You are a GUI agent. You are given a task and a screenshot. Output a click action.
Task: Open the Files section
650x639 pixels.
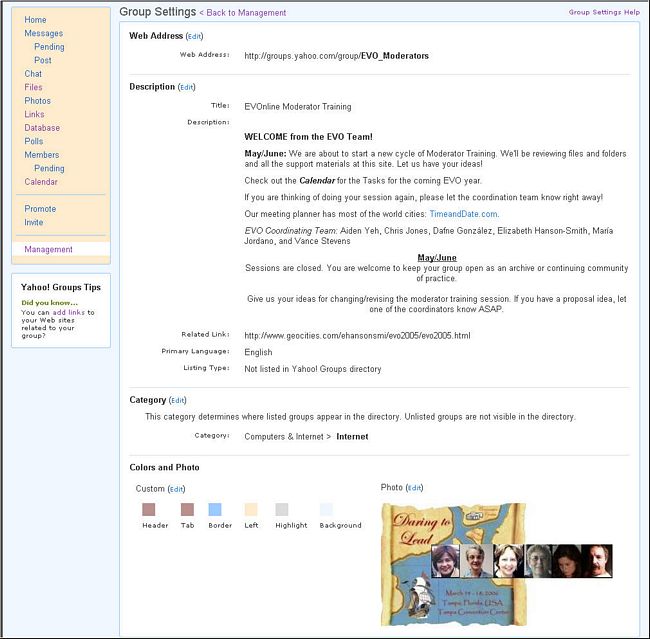point(33,87)
